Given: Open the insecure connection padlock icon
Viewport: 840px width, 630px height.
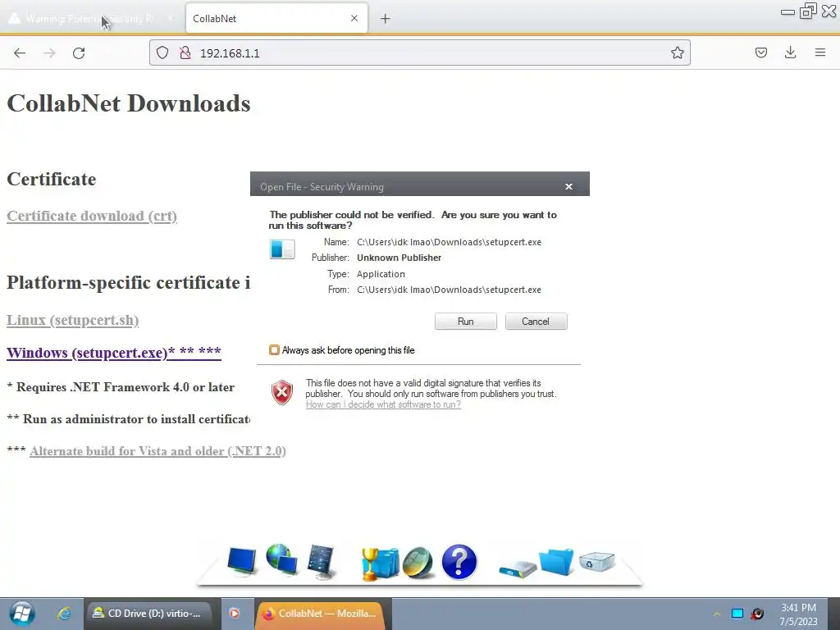Looking at the screenshot, I should pos(185,52).
